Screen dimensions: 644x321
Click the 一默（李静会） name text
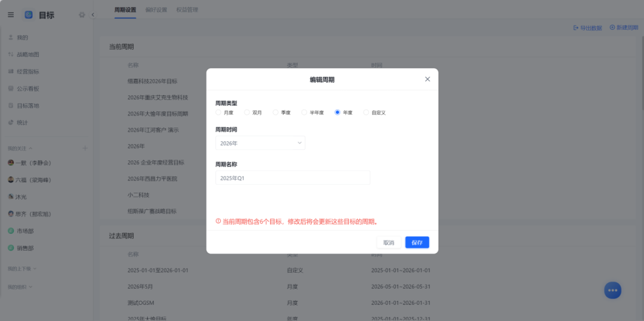pos(33,163)
